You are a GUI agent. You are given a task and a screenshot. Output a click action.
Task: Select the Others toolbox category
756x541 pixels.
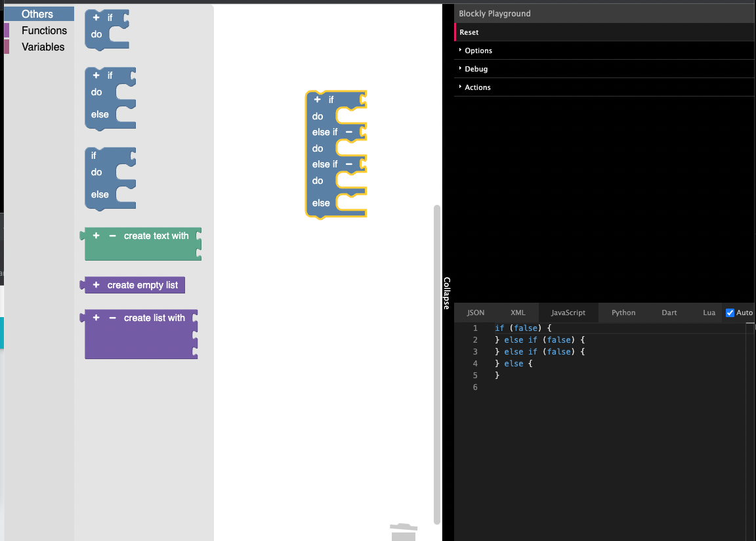(x=39, y=14)
